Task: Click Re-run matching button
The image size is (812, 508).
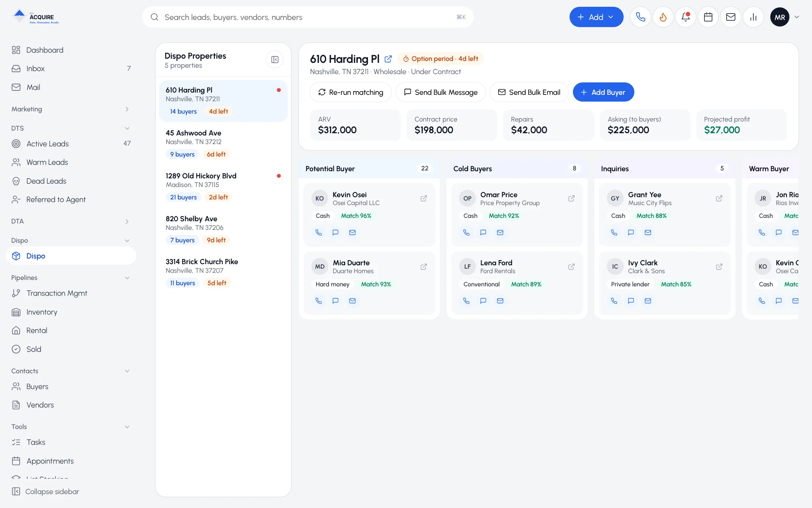Action: click(351, 92)
